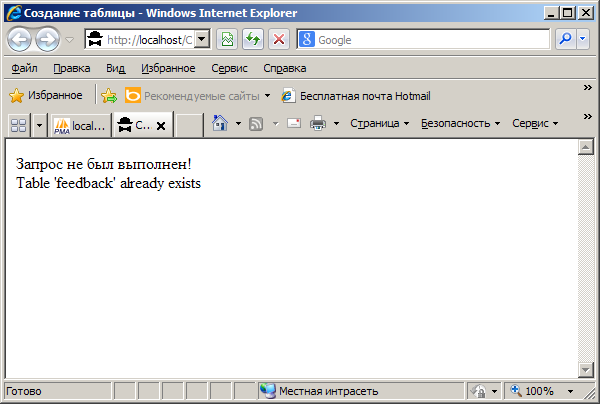This screenshot has width=600, height=404.
Task: Open the Страница command menu
Action: (380, 123)
